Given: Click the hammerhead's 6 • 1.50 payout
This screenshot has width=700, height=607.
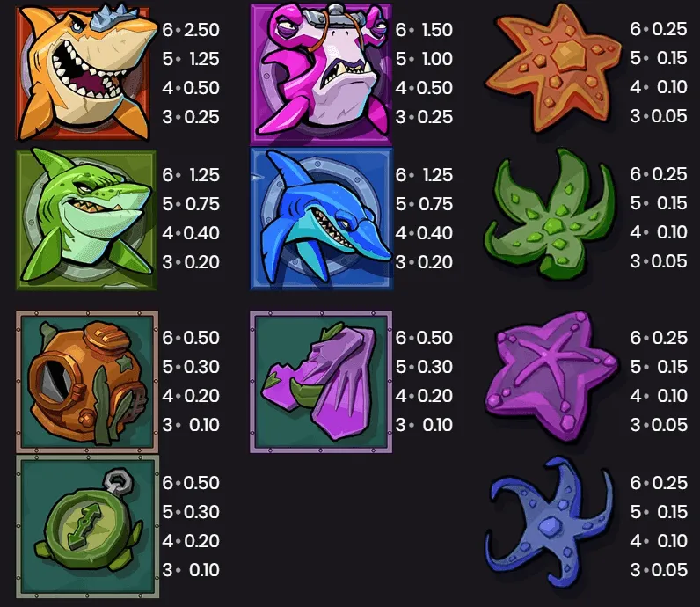Looking at the screenshot, I should (424, 30).
